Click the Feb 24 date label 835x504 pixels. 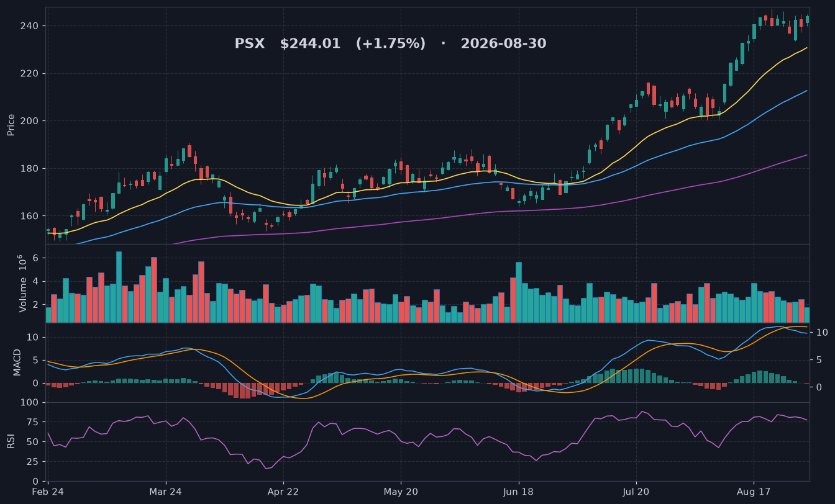pyautogui.click(x=48, y=492)
